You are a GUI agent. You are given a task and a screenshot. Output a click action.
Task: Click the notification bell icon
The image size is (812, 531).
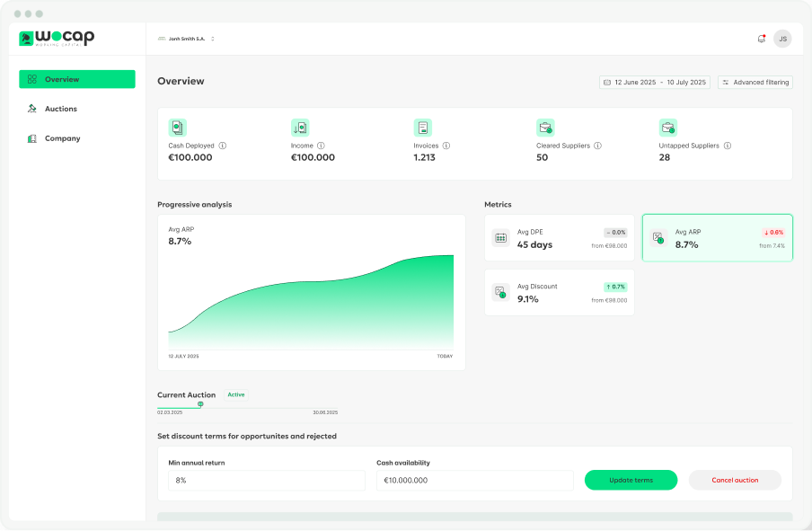coord(762,39)
